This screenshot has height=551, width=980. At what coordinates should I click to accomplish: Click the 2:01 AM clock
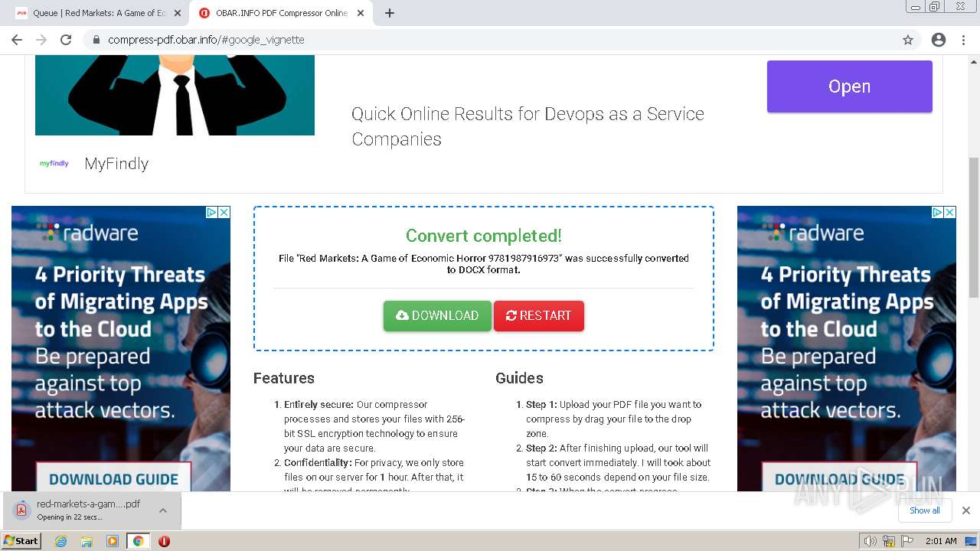[x=941, y=541]
